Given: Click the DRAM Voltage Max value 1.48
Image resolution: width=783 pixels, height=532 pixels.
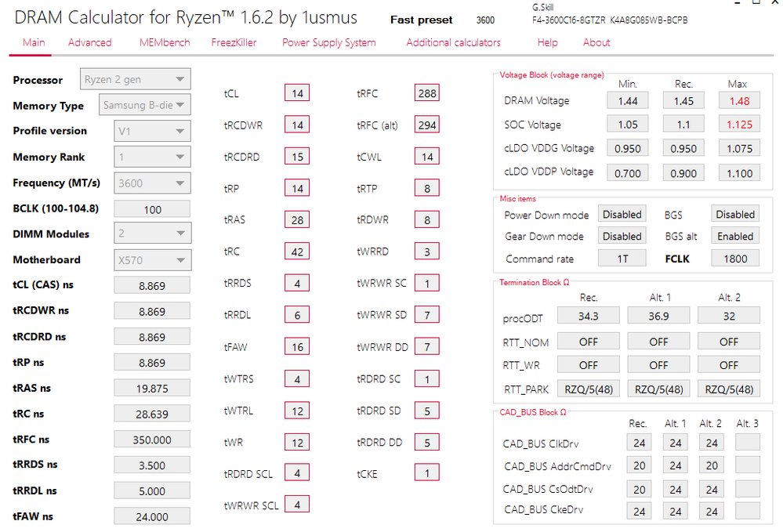Looking at the screenshot, I should point(739,101).
